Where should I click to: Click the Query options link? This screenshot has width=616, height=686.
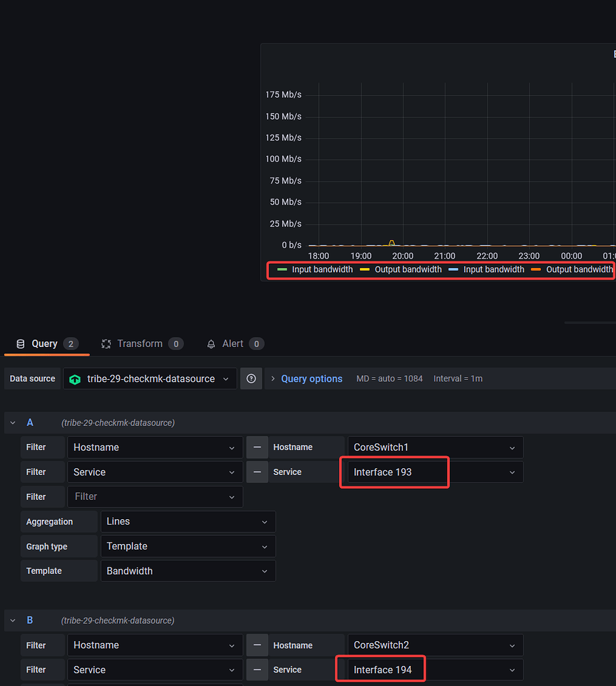click(311, 379)
